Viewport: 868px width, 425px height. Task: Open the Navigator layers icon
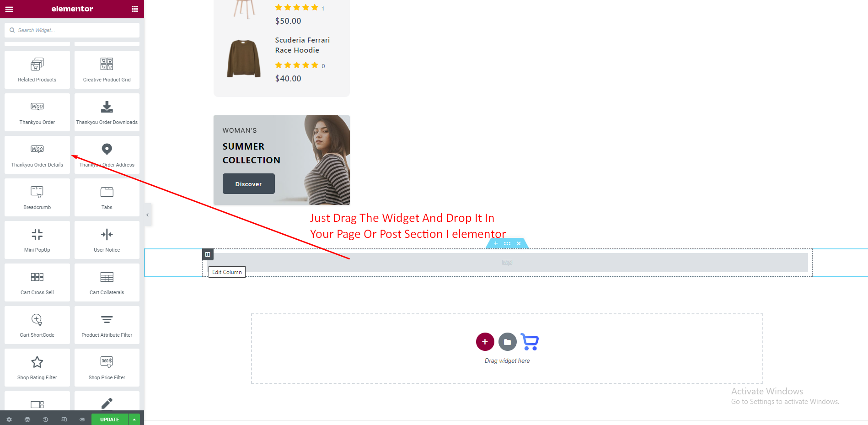(x=27, y=419)
